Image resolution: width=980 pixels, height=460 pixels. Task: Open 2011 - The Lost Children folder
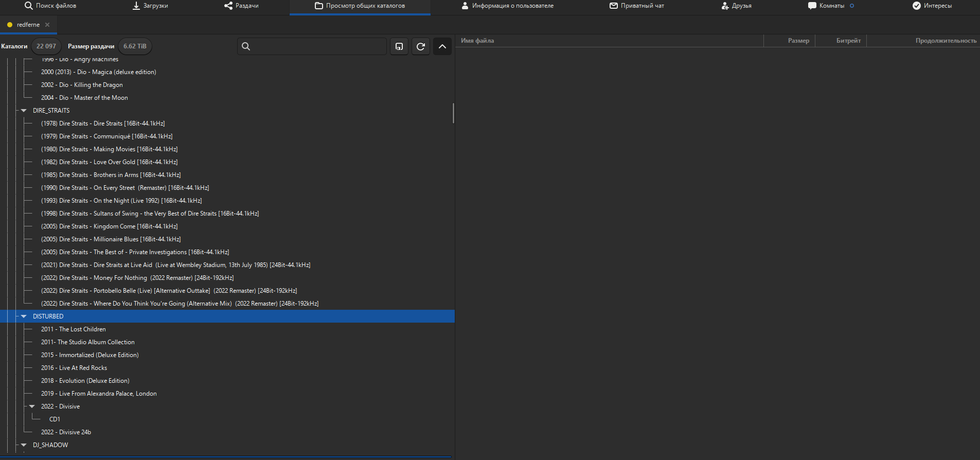[74, 329]
